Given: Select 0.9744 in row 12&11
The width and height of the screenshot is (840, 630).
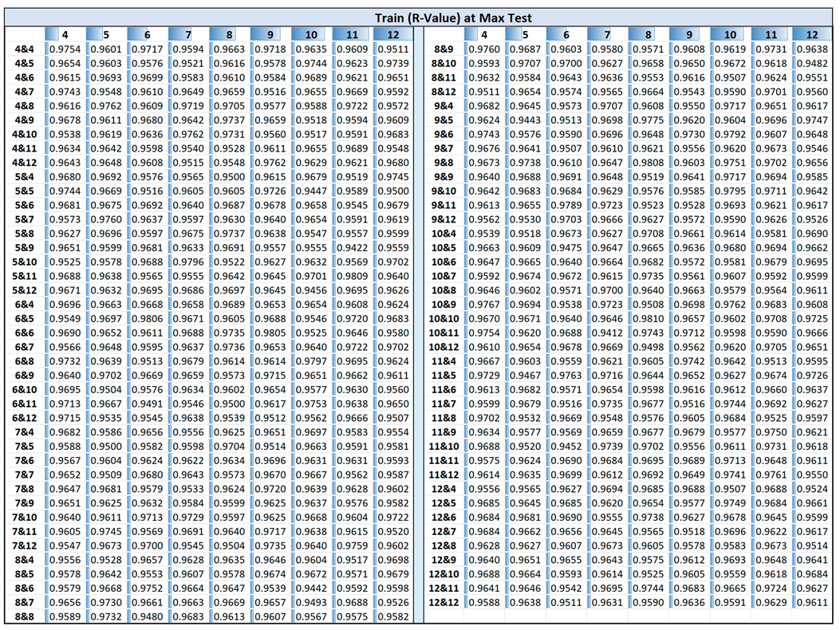Looking at the screenshot, I should (649, 589).
